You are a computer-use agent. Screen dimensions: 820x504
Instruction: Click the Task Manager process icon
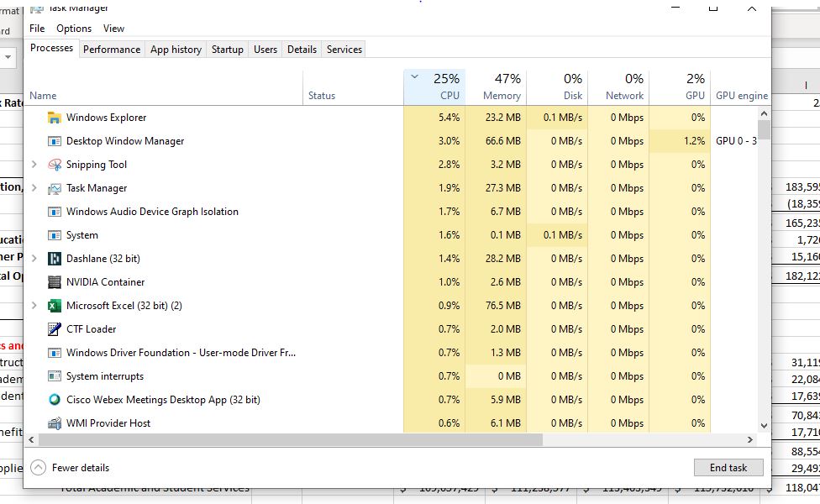pyautogui.click(x=55, y=188)
